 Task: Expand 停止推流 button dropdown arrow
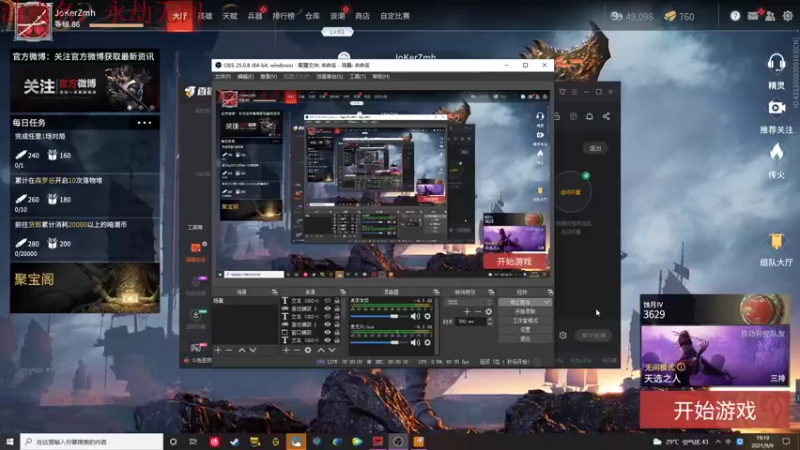pos(547,302)
